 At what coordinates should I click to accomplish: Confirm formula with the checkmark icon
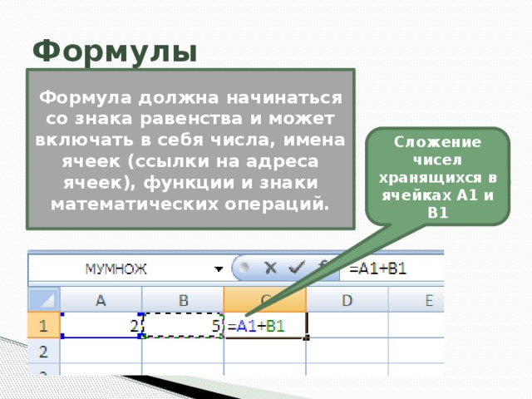(x=296, y=268)
